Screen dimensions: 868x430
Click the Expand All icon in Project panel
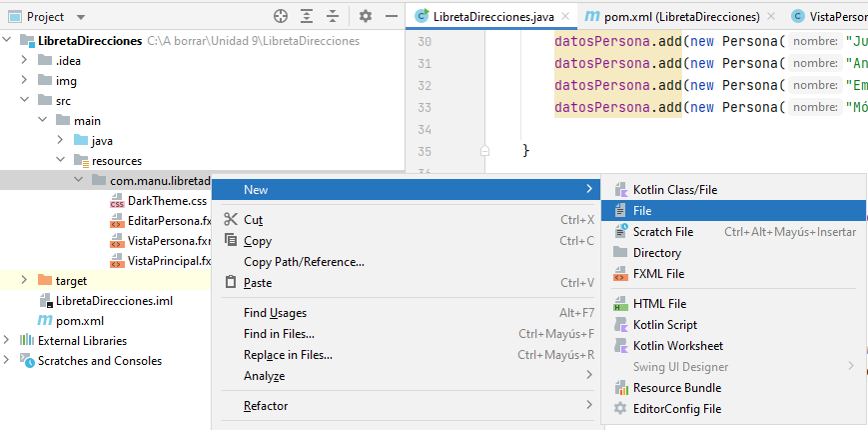(307, 17)
